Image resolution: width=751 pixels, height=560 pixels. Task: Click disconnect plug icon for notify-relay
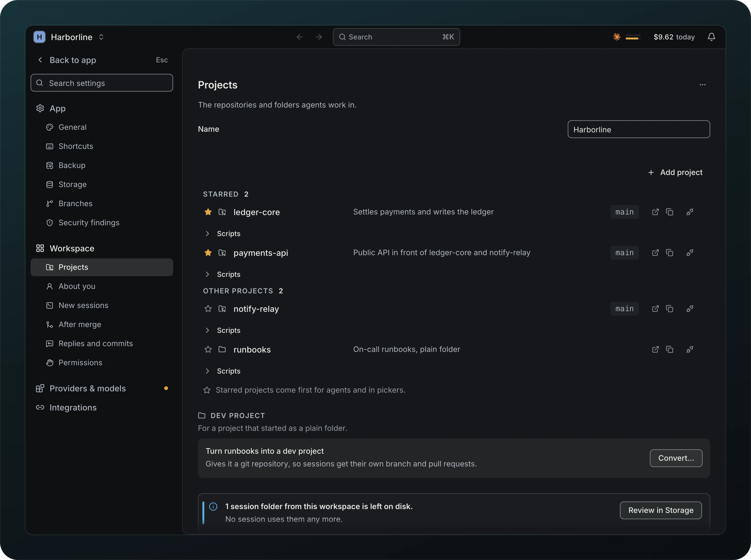point(690,308)
